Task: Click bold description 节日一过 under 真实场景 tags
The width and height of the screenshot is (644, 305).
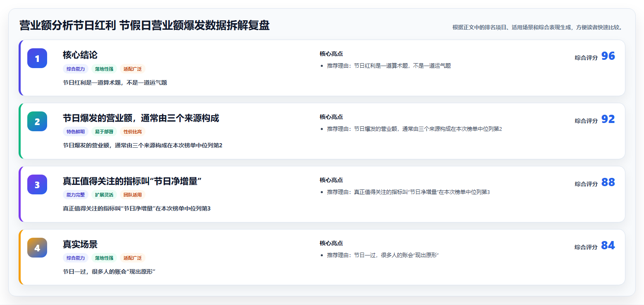Action: coord(109,272)
